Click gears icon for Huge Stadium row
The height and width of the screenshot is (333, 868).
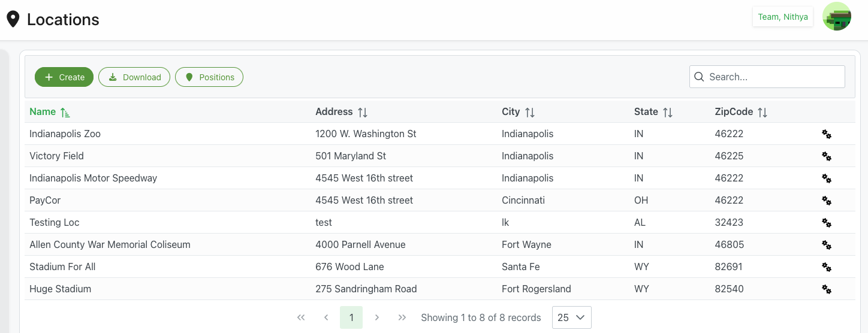click(x=827, y=289)
